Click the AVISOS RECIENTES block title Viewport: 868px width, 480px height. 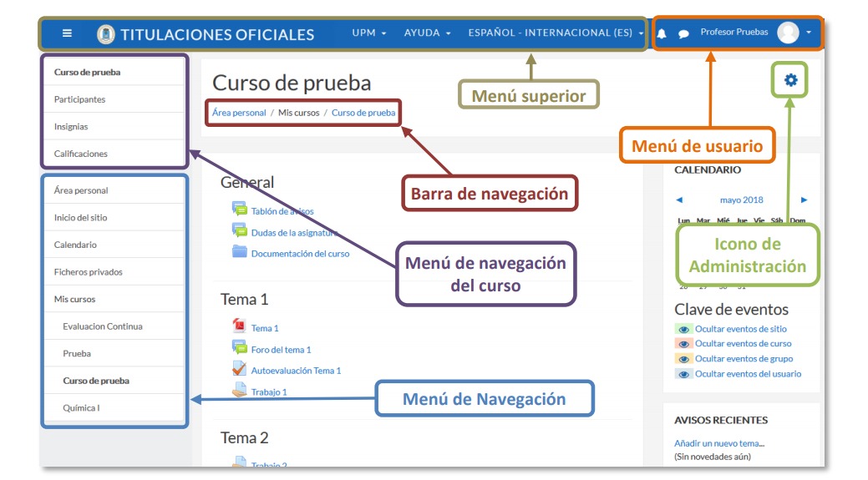(721, 420)
